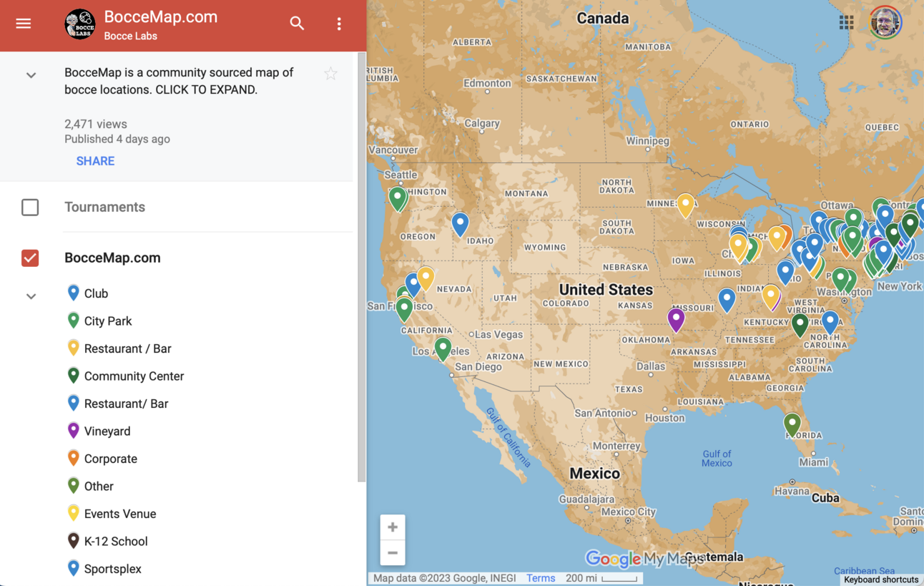Select Events Venue legend entry

coord(120,514)
